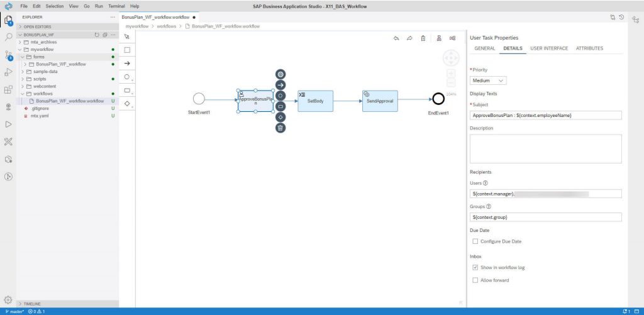Open the File menu
644x315 pixels.
click(x=24, y=6)
